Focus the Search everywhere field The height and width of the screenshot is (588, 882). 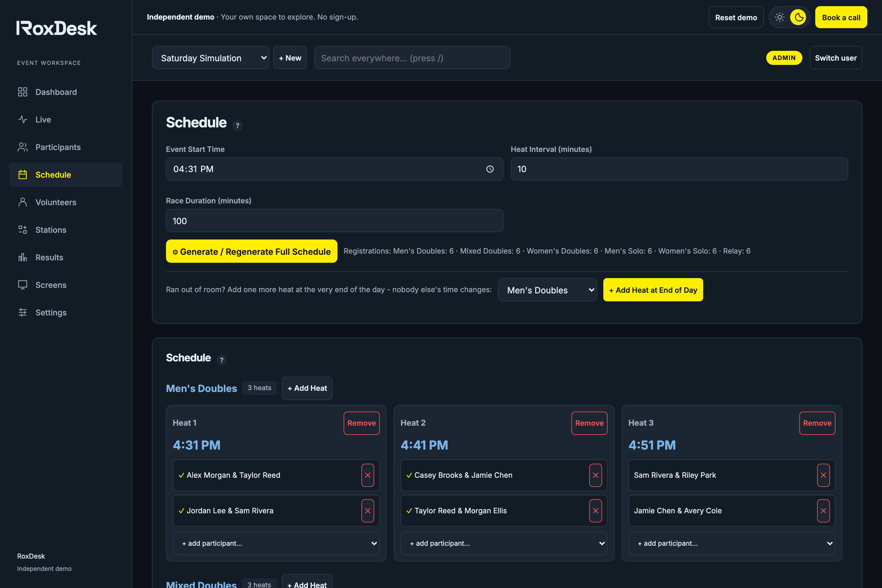(412, 58)
